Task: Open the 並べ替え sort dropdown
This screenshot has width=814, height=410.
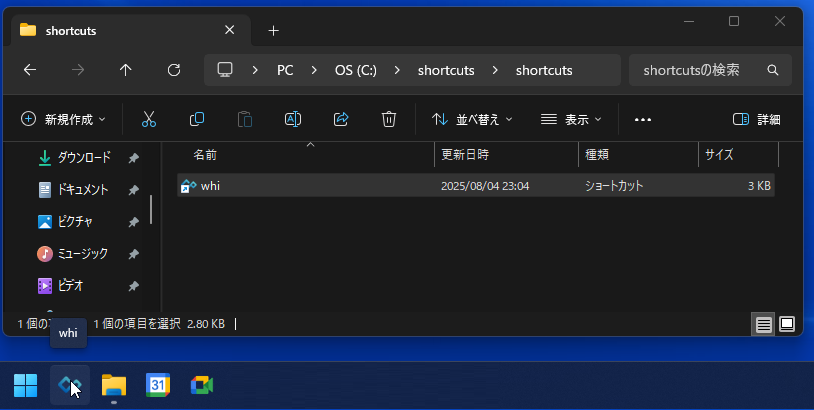Action: [x=472, y=119]
